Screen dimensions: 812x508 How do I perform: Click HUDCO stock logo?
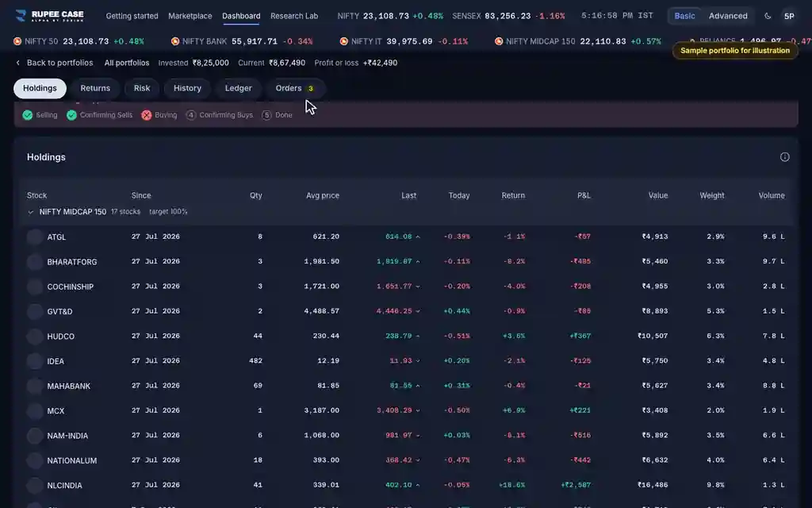35,337
